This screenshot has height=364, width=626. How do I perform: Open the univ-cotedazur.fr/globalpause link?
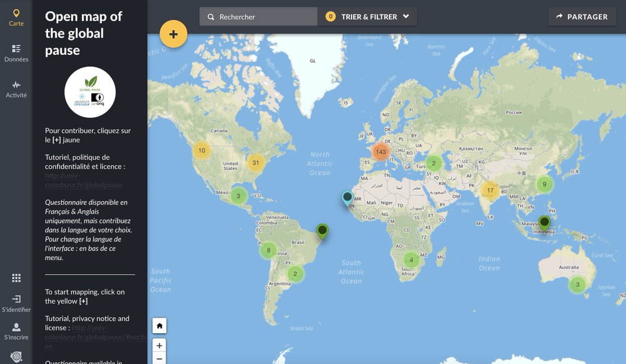pos(84,180)
